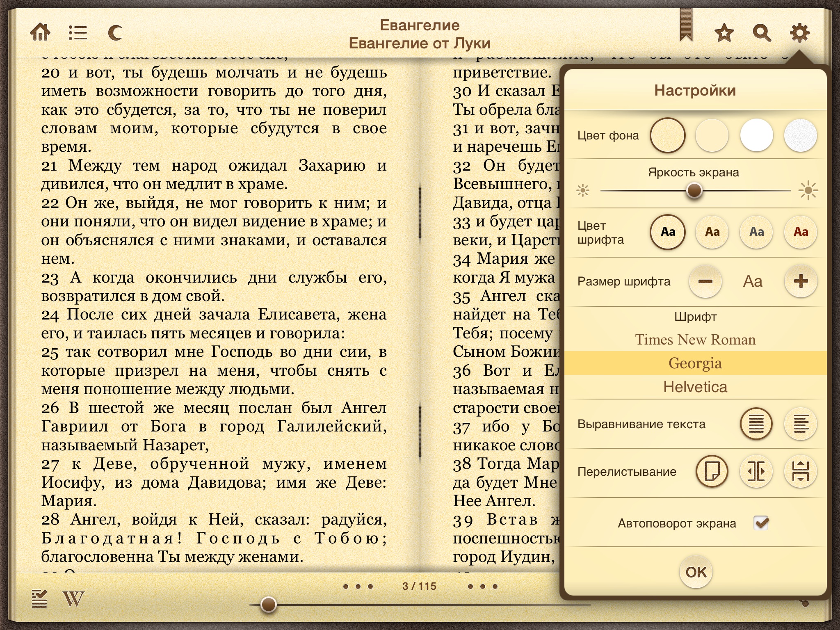
Task: Pick the pure white background color
Action: point(756,135)
